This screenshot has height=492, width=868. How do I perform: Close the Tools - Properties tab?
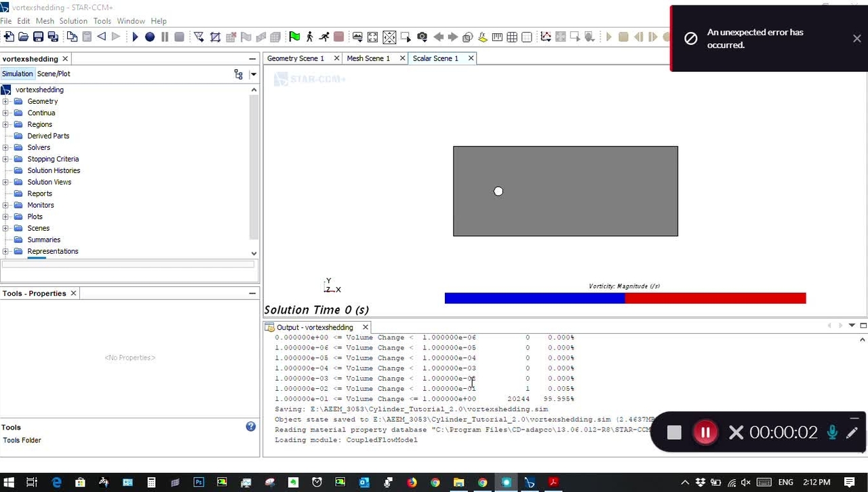73,293
